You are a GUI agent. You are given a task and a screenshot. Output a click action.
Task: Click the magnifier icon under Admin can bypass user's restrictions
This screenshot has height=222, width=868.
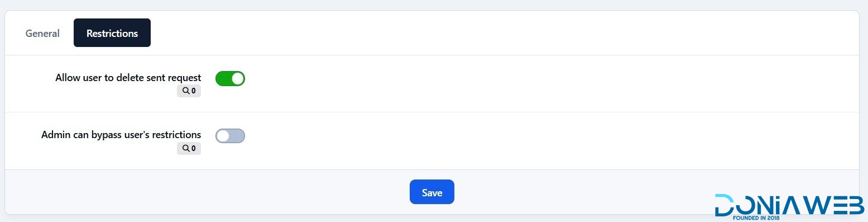pos(185,149)
